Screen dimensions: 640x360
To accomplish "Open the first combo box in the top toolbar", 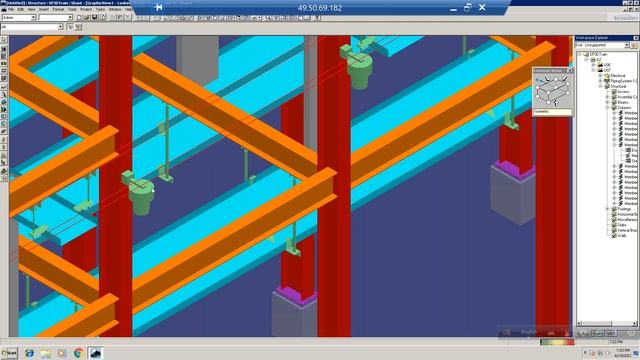I will point(33,18).
